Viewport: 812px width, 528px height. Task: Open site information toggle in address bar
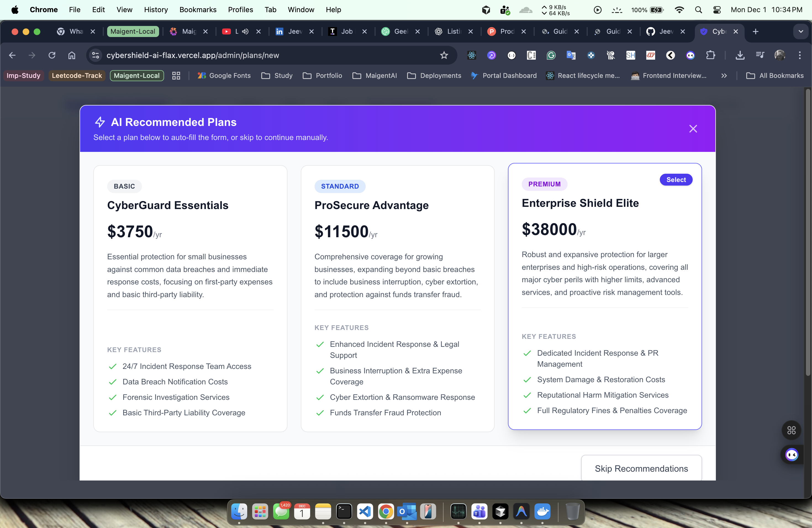[x=96, y=55]
